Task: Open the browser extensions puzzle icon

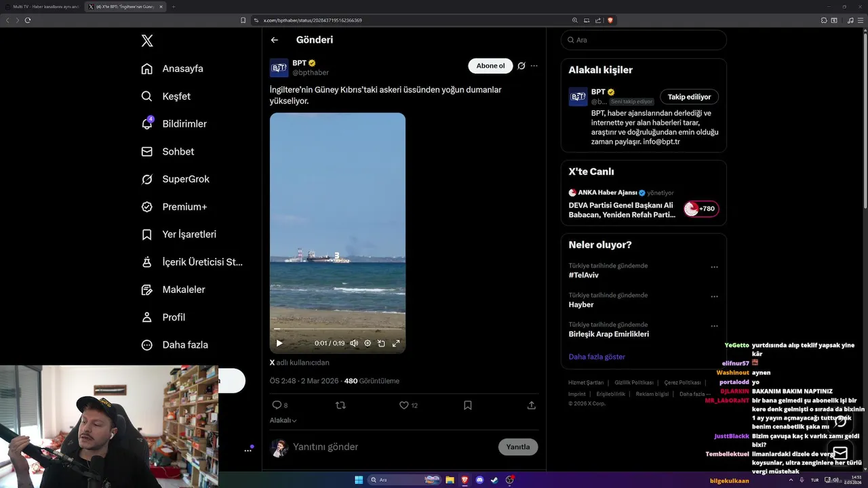Action: (824, 20)
